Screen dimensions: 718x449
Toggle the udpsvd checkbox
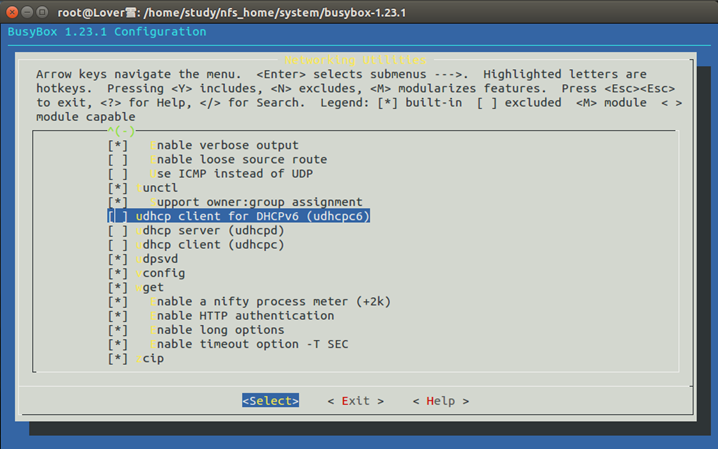pyautogui.click(x=118, y=259)
